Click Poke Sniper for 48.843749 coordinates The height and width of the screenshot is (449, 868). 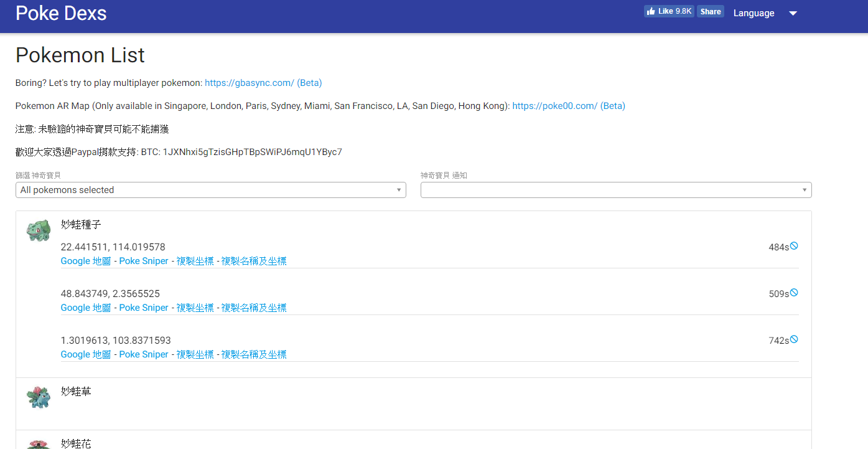(144, 308)
